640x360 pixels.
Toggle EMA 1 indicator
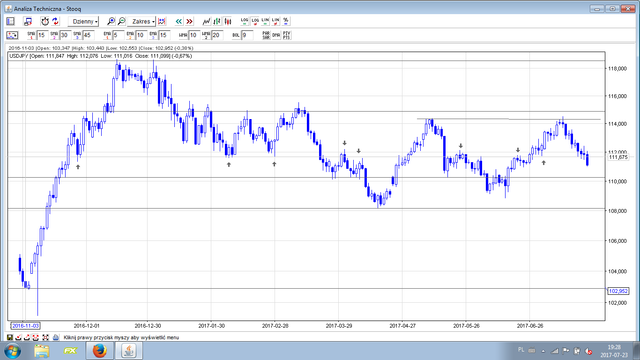click(107, 36)
